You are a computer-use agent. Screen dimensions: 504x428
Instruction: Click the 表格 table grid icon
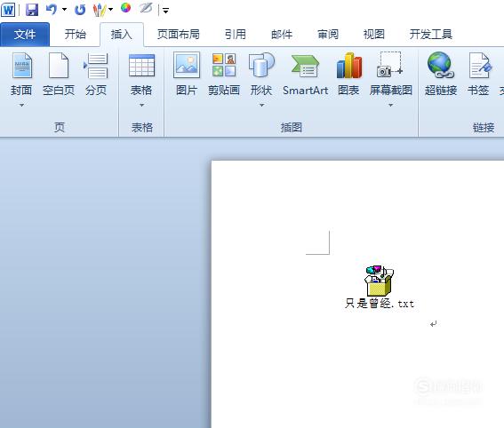pos(141,66)
